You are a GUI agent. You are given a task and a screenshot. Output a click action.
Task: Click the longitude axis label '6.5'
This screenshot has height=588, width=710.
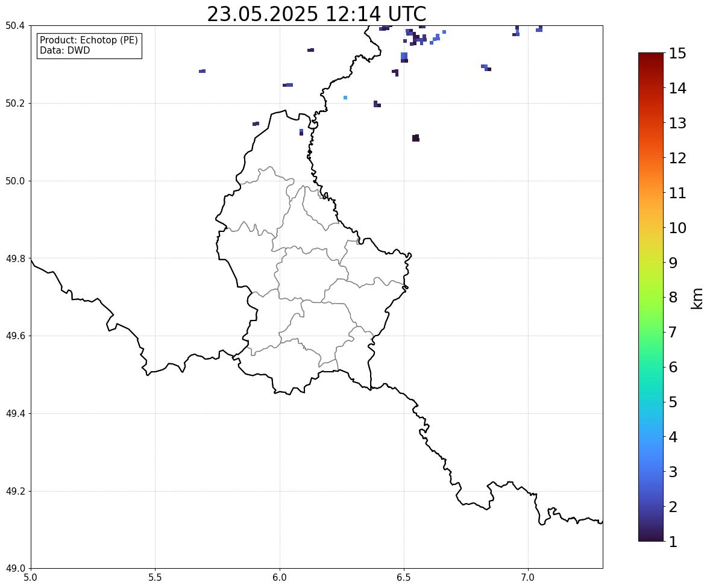coord(404,578)
